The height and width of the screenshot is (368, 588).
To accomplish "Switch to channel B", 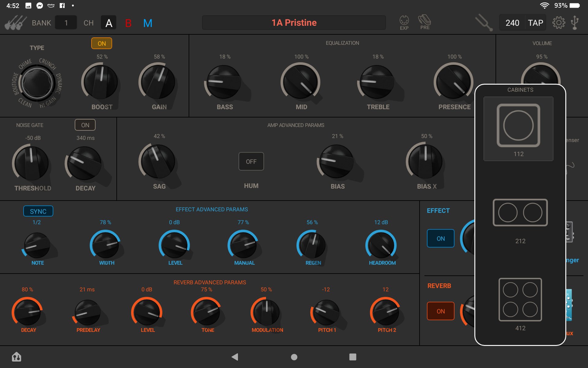I will (x=128, y=23).
